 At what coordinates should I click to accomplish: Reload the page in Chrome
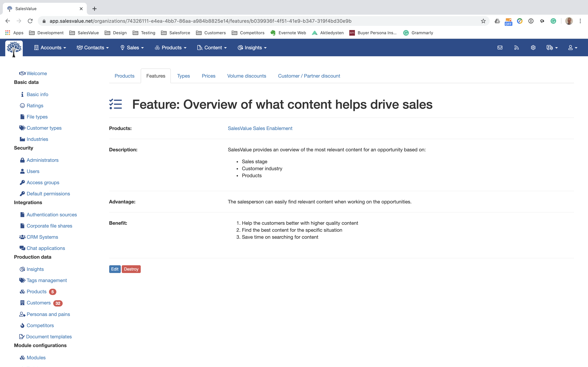click(30, 21)
